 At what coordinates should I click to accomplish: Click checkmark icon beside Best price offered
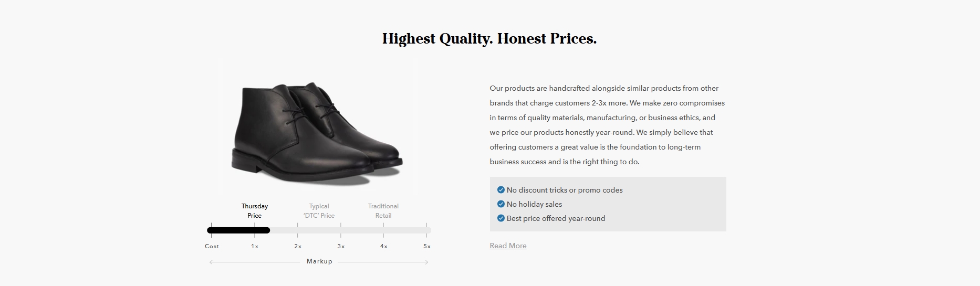pos(501,218)
